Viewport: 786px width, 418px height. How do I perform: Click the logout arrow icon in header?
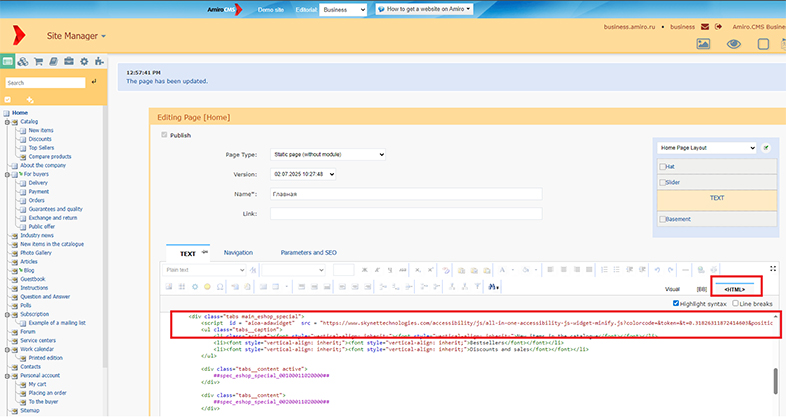pos(719,26)
